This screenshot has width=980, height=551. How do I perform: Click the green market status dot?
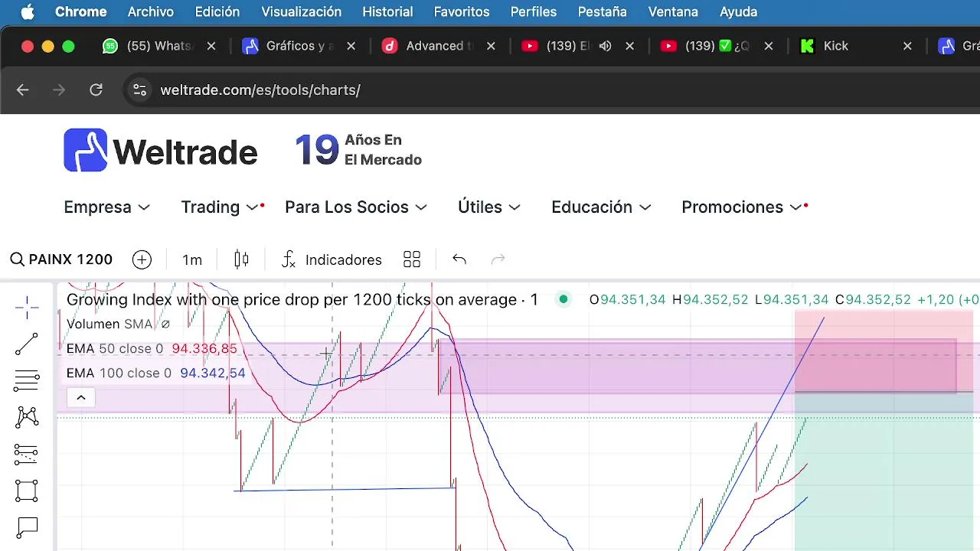[x=563, y=299]
